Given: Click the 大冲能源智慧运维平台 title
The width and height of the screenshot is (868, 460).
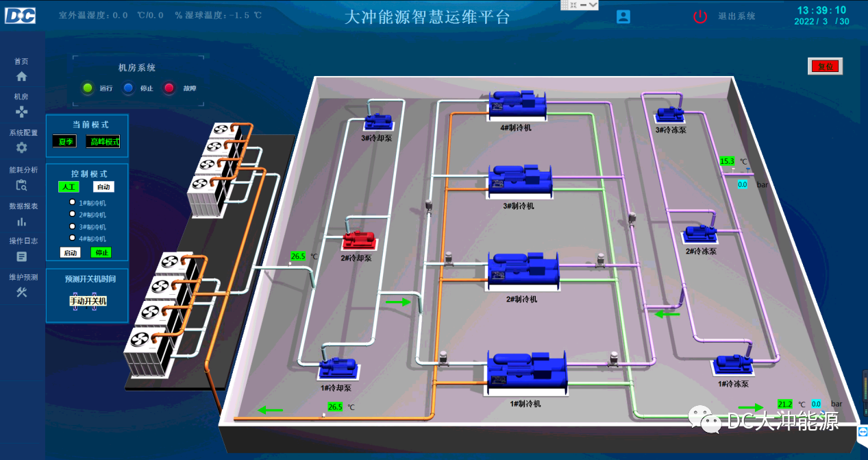Looking at the screenshot, I should [x=427, y=17].
